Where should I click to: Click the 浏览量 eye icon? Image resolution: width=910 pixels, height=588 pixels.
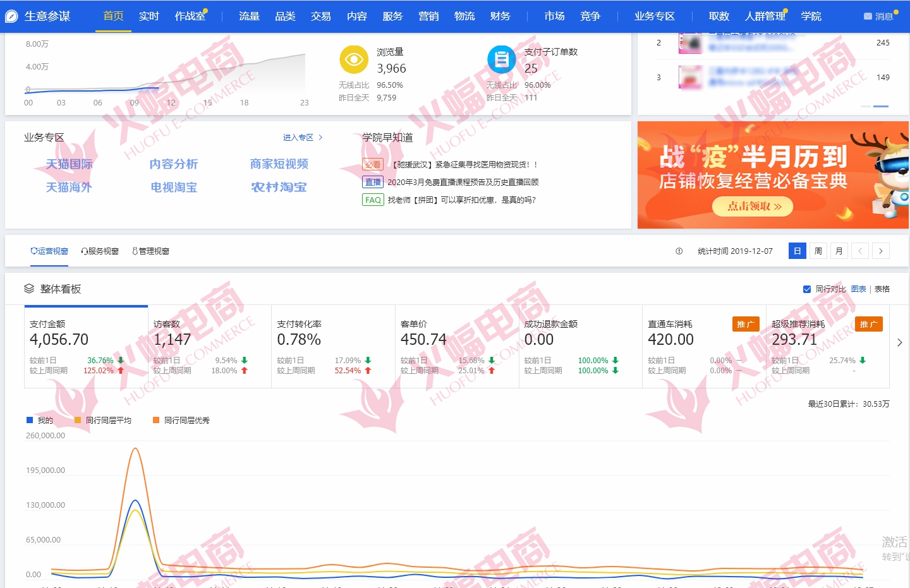[354, 60]
